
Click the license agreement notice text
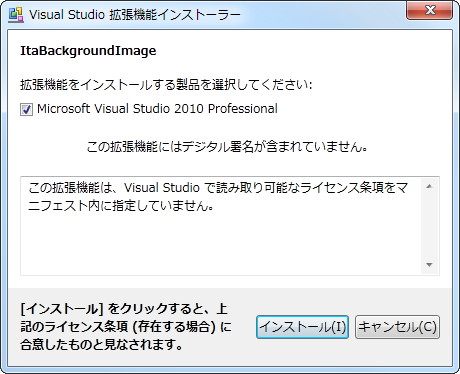[x=126, y=327]
